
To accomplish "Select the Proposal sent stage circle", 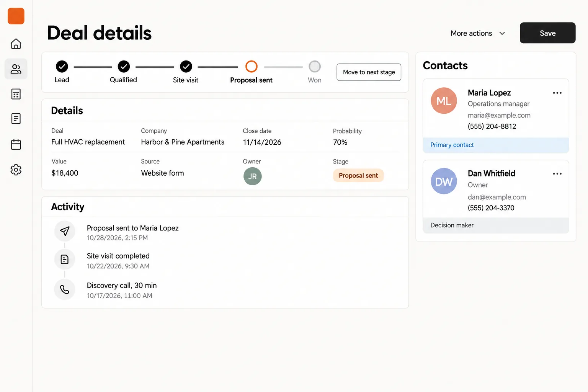I will tap(252, 67).
